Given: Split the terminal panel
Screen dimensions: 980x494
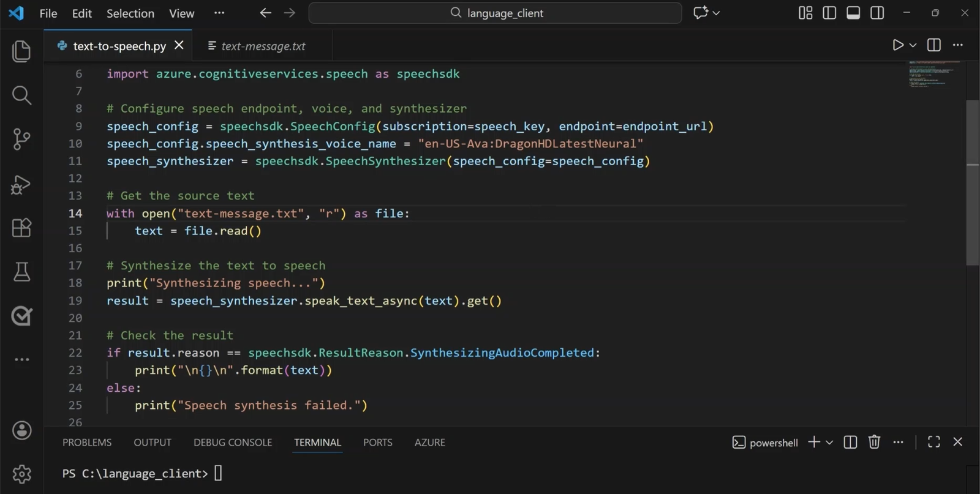Looking at the screenshot, I should (x=850, y=442).
